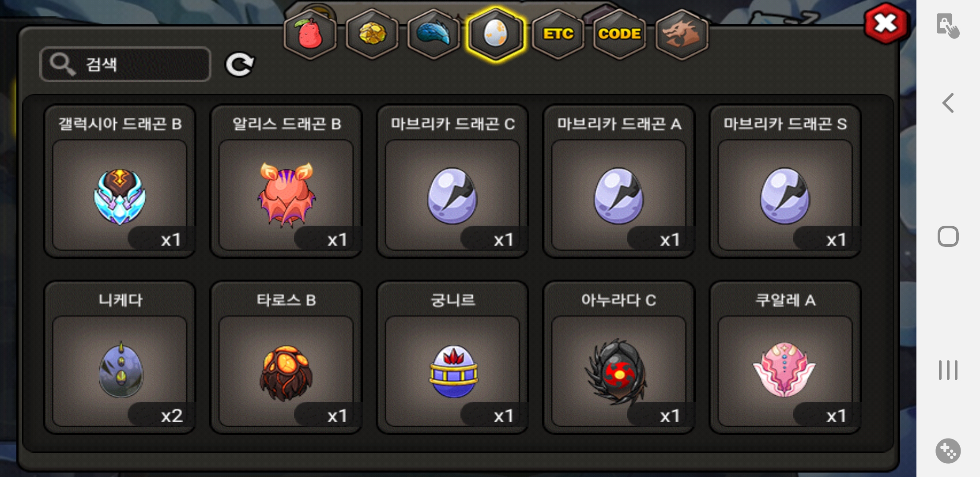Select the 니케다 egg with x2 count
The width and height of the screenshot is (980, 477).
pos(120,357)
